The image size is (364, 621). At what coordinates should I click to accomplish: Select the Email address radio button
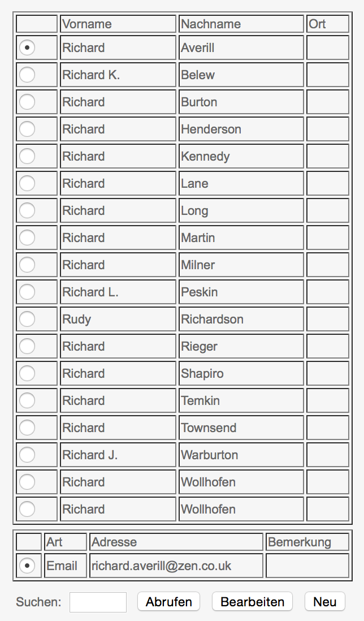click(x=27, y=566)
